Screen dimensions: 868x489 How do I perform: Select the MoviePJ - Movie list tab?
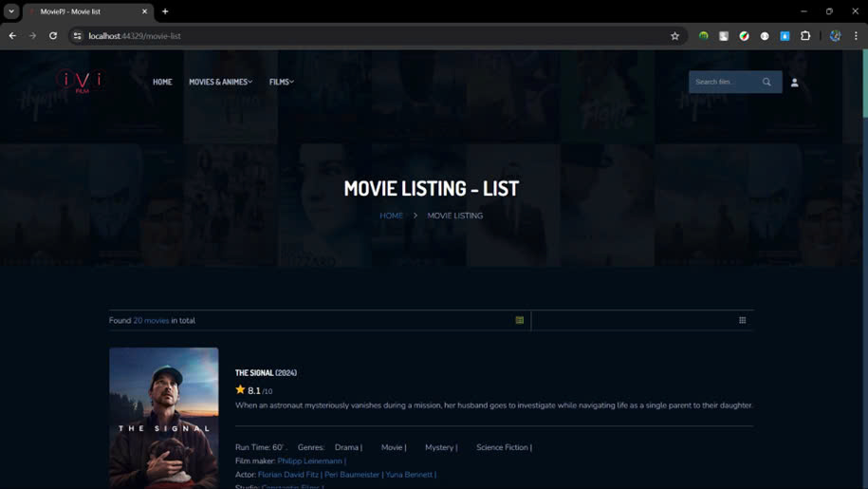tap(87, 11)
